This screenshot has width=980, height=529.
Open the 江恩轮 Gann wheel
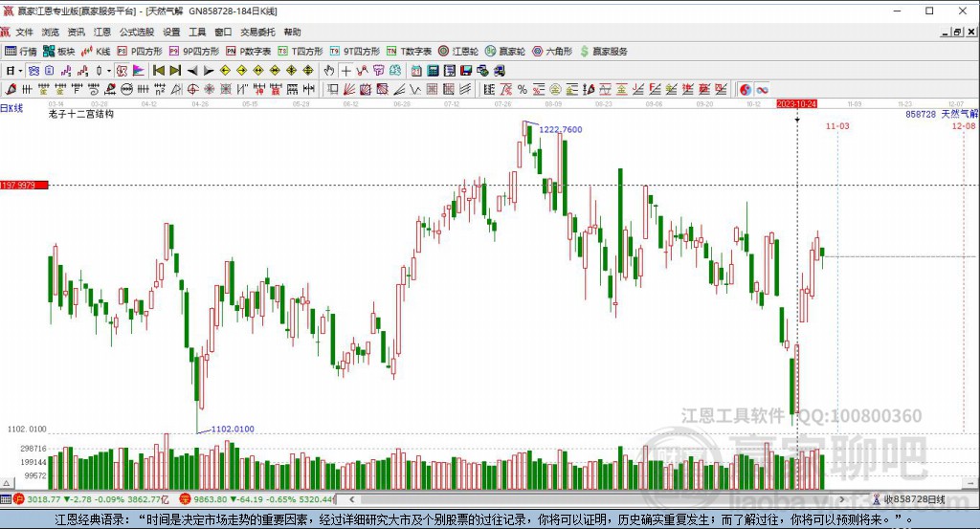click(458, 52)
